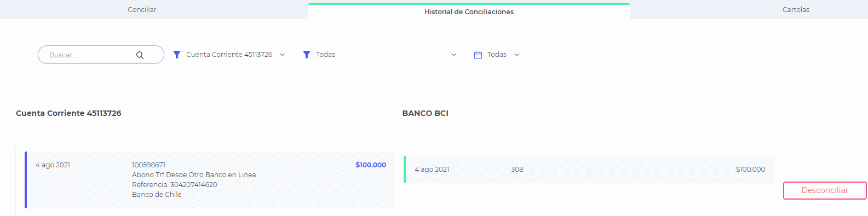Focus the Buscar search field
868x216 pixels.
coord(101,55)
